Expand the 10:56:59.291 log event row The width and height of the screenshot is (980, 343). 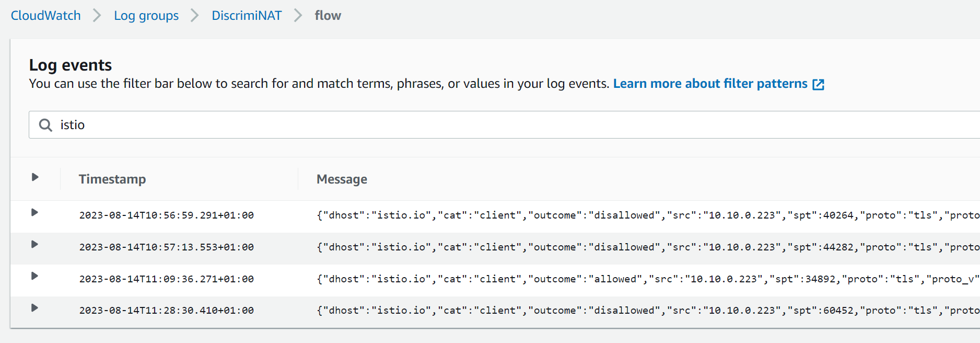pyautogui.click(x=34, y=212)
